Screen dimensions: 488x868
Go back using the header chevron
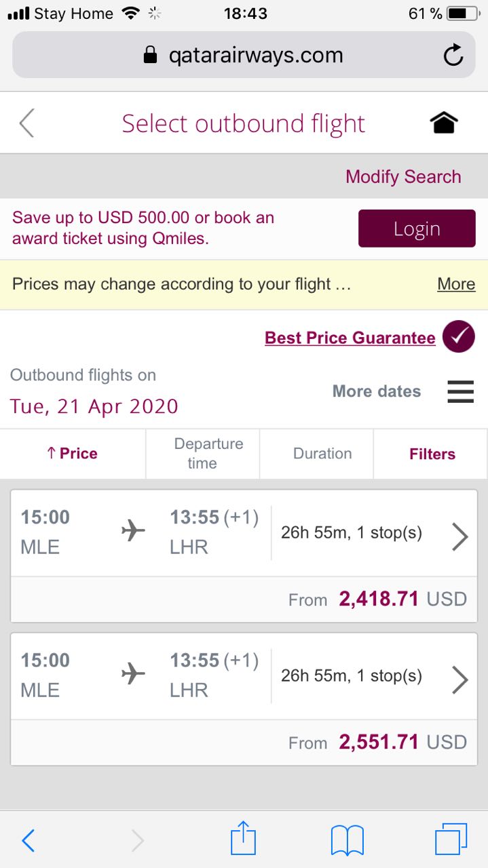click(x=26, y=123)
